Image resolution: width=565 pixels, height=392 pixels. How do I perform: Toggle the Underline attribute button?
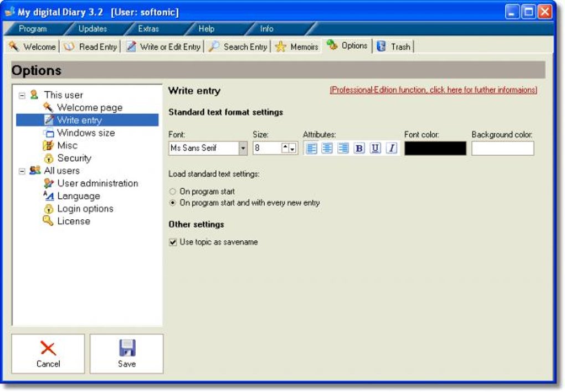coord(375,148)
